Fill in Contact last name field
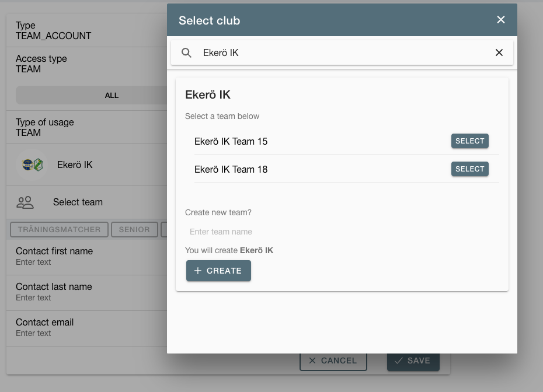 click(x=86, y=292)
